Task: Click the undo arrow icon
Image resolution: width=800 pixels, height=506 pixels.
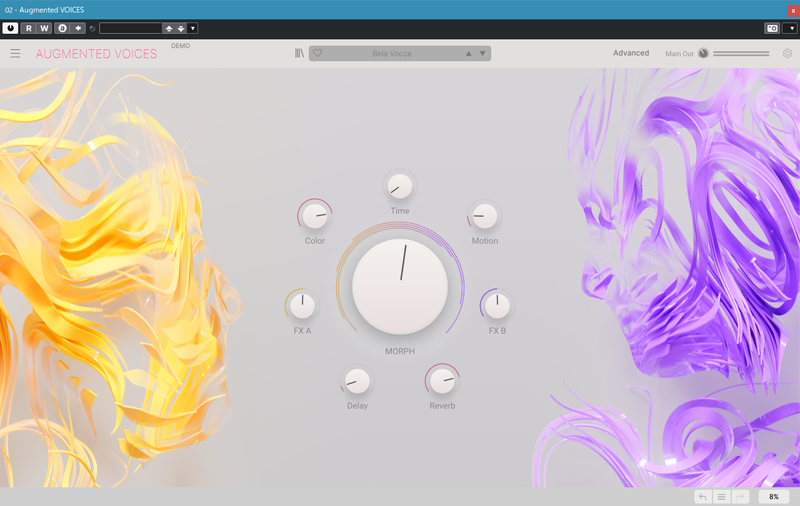Action: (703, 497)
